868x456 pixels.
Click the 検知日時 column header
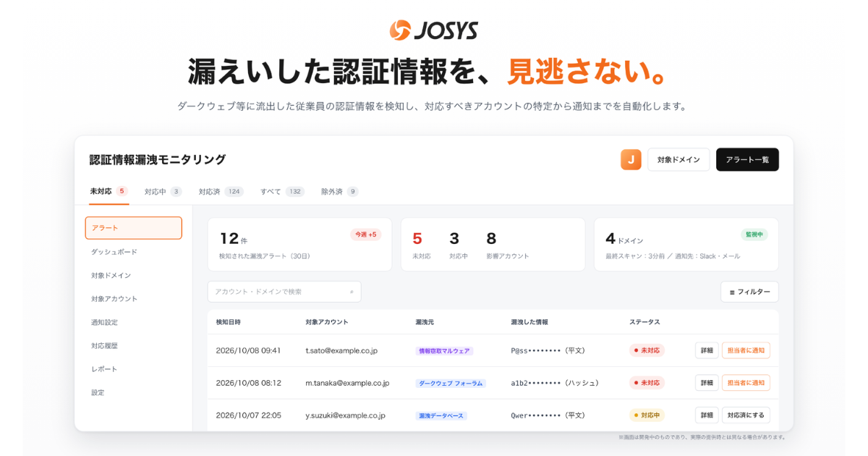(x=229, y=322)
